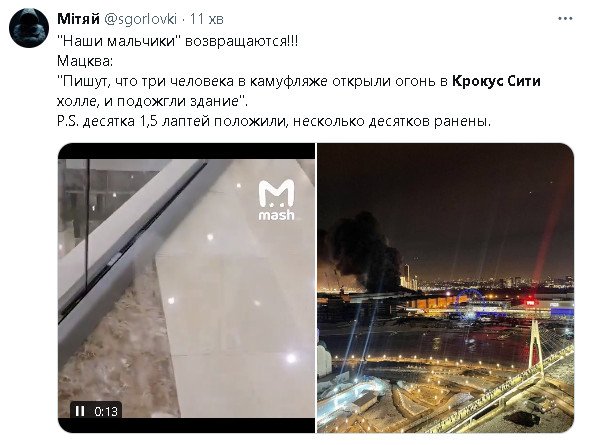Click the tweet line starting with Мацква
Image resolution: width=591 pixels, height=445 pixels.
coord(85,61)
